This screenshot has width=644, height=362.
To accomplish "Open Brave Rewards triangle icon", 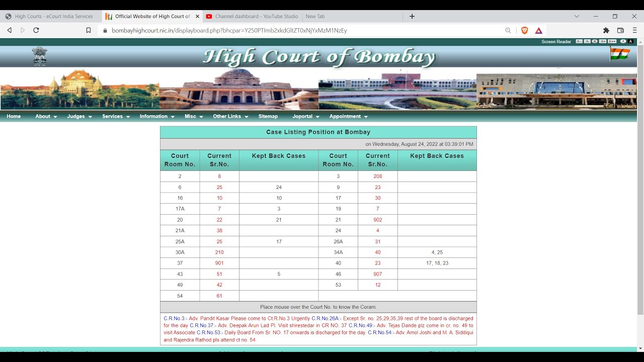I will click(x=539, y=30).
